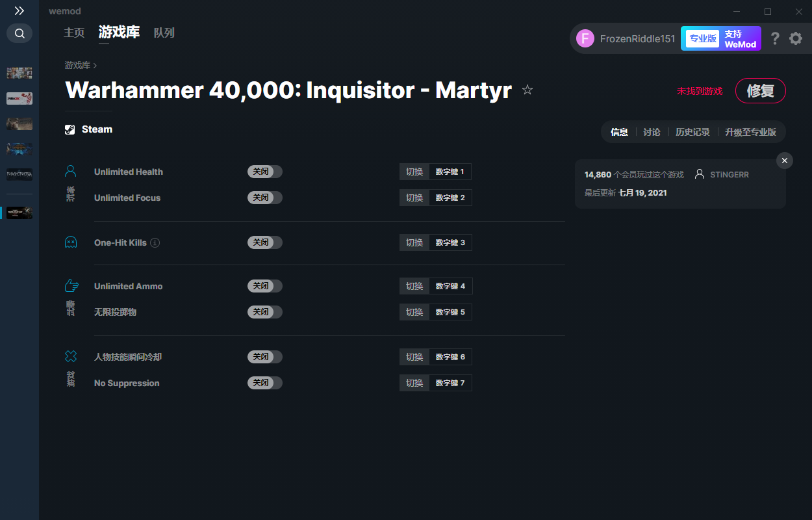Screen dimensions: 812x520
Task: Open the 讨论 tab
Action: pyautogui.click(x=652, y=132)
